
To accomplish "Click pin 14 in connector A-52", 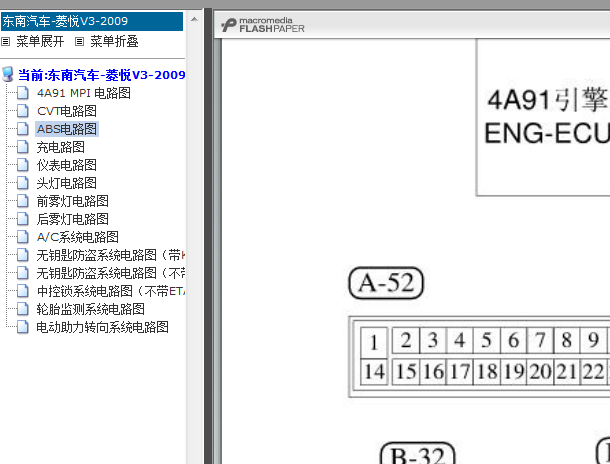I will click(374, 372).
